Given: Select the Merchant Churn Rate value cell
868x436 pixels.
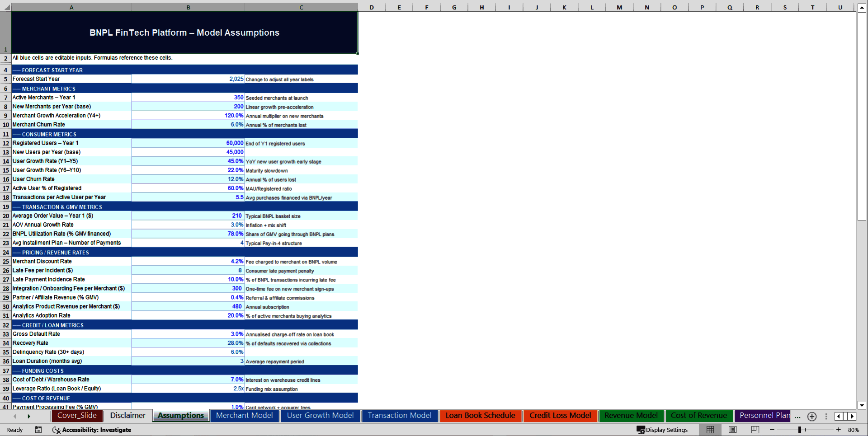Looking at the screenshot, I should (x=188, y=124).
